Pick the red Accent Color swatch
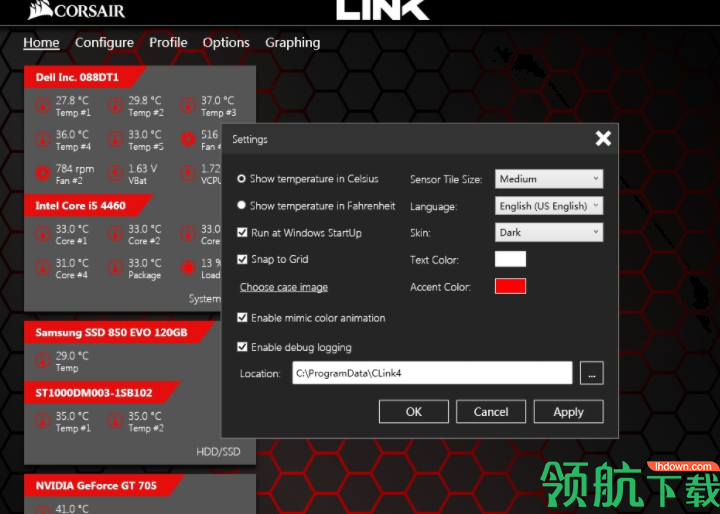This screenshot has width=720, height=514. (510, 286)
